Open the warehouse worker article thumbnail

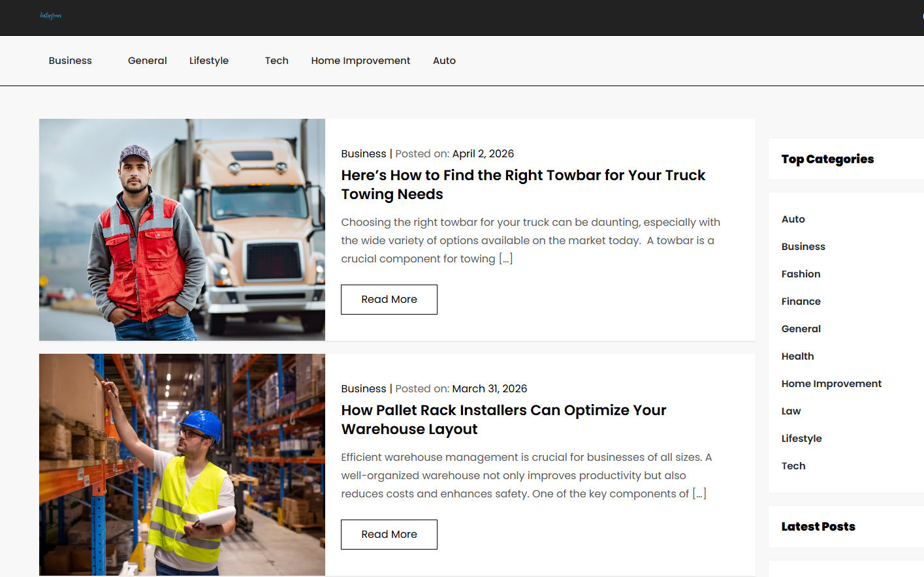coord(182,465)
